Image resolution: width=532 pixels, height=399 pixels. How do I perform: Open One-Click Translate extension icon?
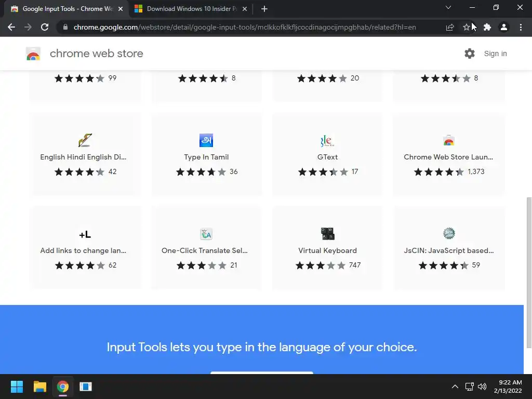206,234
